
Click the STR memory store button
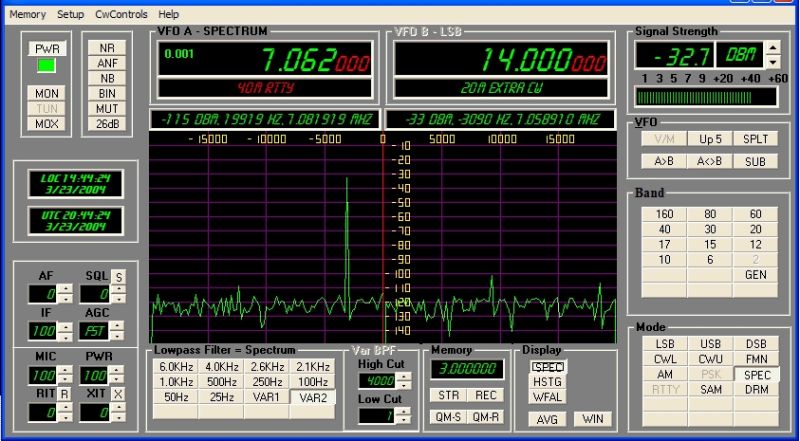point(448,395)
